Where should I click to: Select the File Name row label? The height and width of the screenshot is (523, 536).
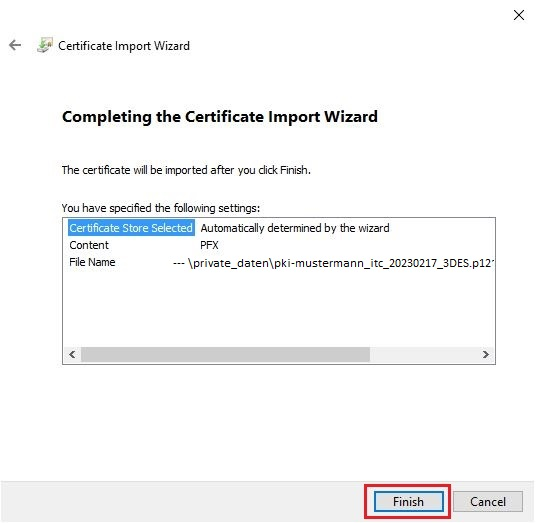tap(92, 262)
